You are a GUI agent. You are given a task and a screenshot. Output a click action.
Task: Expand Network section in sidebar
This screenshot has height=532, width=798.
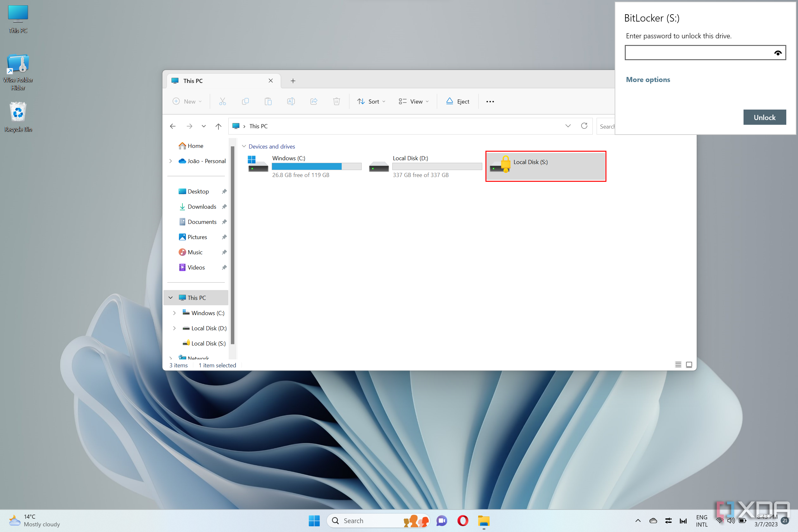click(x=172, y=356)
